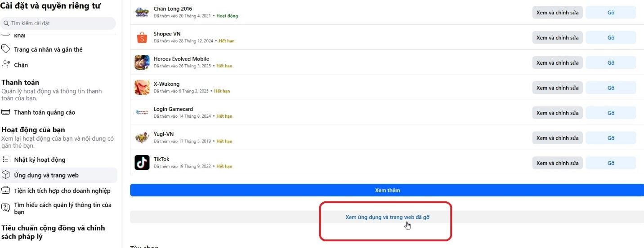Remove TikTok with the Gỡ button

click(x=611, y=163)
